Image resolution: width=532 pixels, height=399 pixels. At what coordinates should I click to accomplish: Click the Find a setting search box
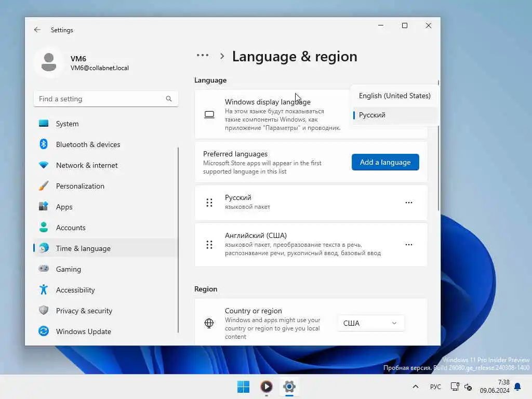(x=106, y=99)
